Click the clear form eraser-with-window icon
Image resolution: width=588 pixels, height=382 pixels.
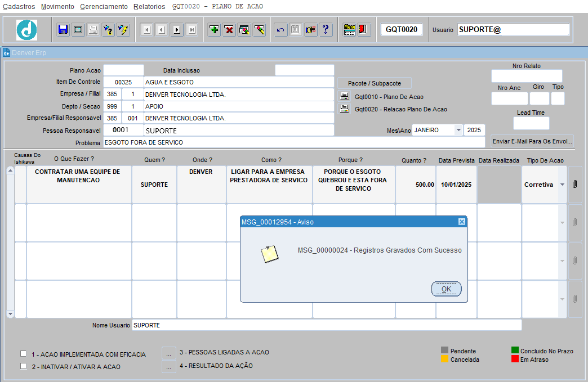(x=244, y=30)
